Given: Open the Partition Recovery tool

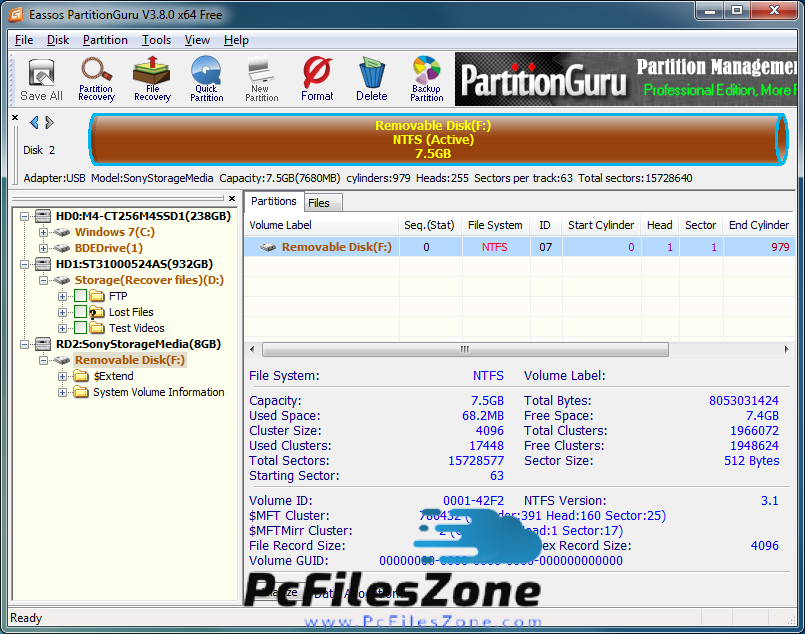Looking at the screenshot, I should [96, 79].
